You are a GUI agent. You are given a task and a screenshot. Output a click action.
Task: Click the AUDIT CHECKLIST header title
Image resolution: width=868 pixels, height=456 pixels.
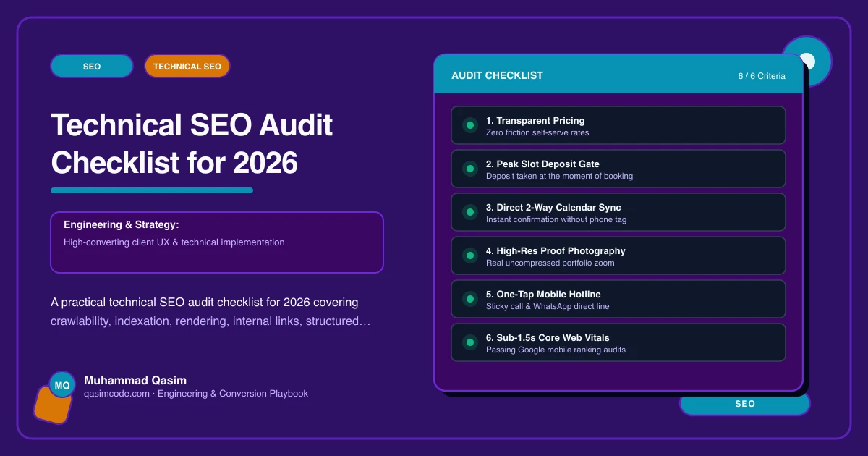click(x=497, y=75)
